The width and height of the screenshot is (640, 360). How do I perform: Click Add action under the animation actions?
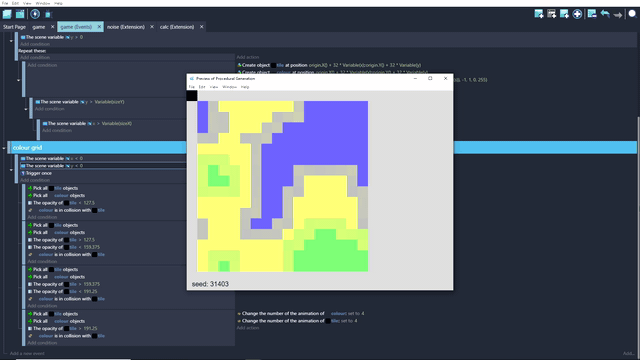(x=248, y=328)
